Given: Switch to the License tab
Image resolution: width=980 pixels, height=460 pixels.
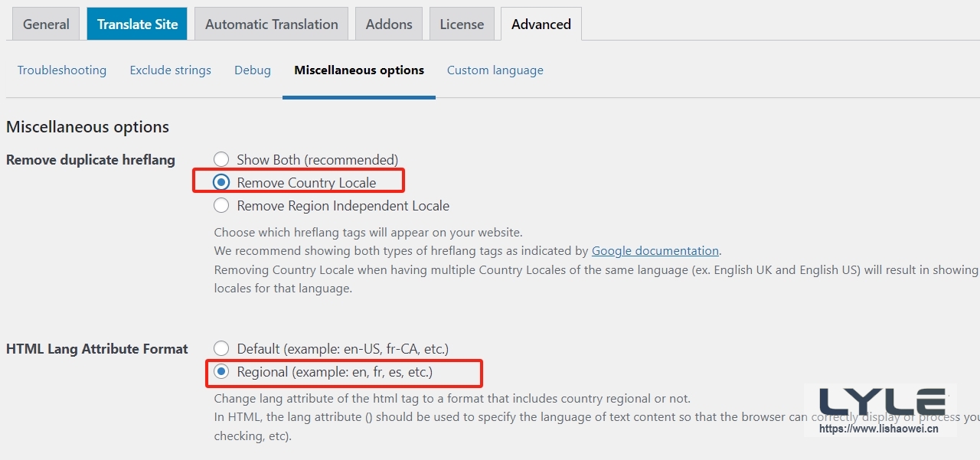Looking at the screenshot, I should (462, 24).
